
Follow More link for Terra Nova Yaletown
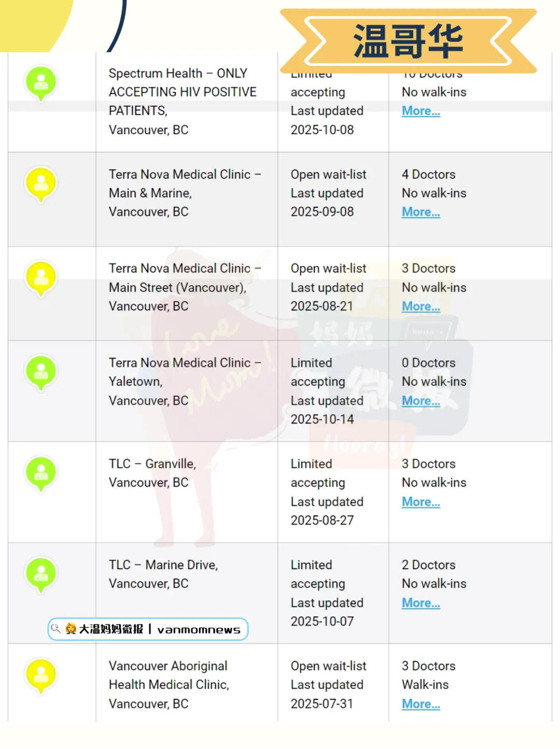point(421,401)
